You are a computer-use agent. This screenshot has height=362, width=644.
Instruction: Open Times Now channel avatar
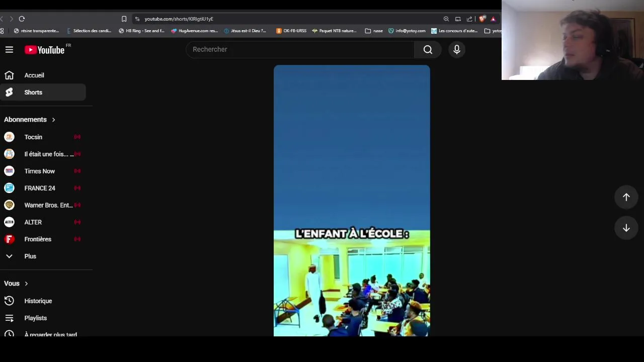point(9,171)
